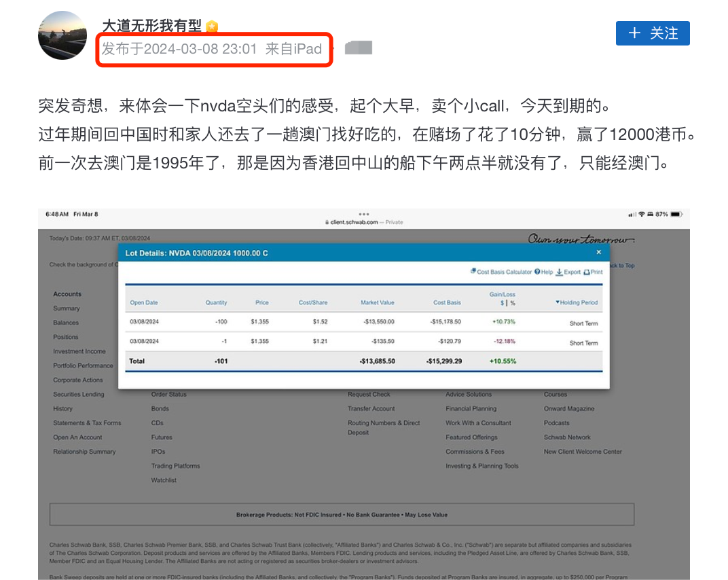This screenshot has height=580, width=728.
Task: Click the Cost Basis Calculator icon
Action: 473,271
